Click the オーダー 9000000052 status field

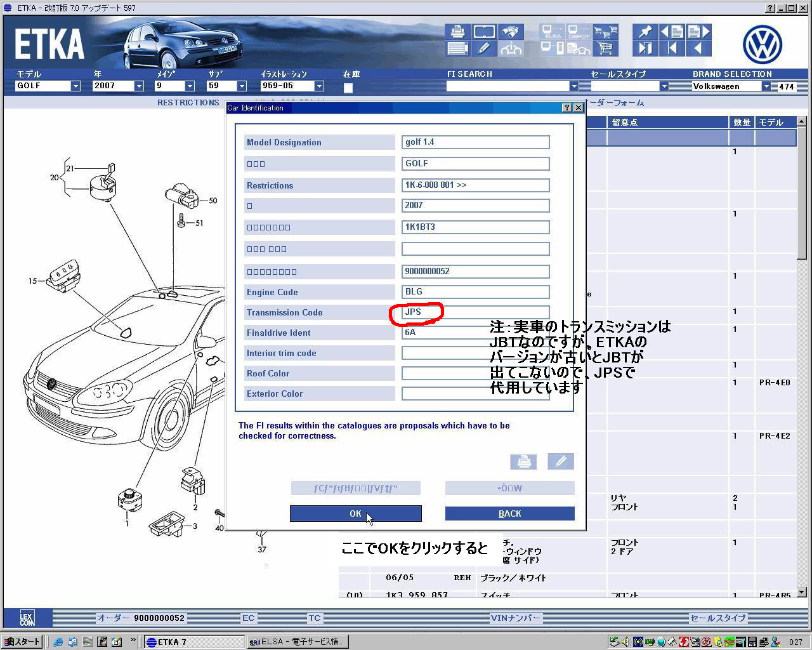click(141, 618)
